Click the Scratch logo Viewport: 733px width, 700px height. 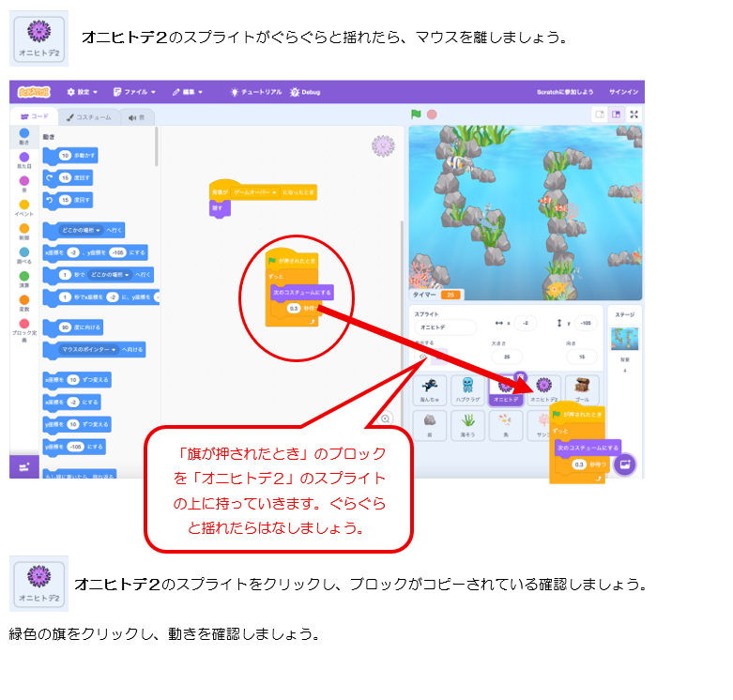(x=35, y=92)
